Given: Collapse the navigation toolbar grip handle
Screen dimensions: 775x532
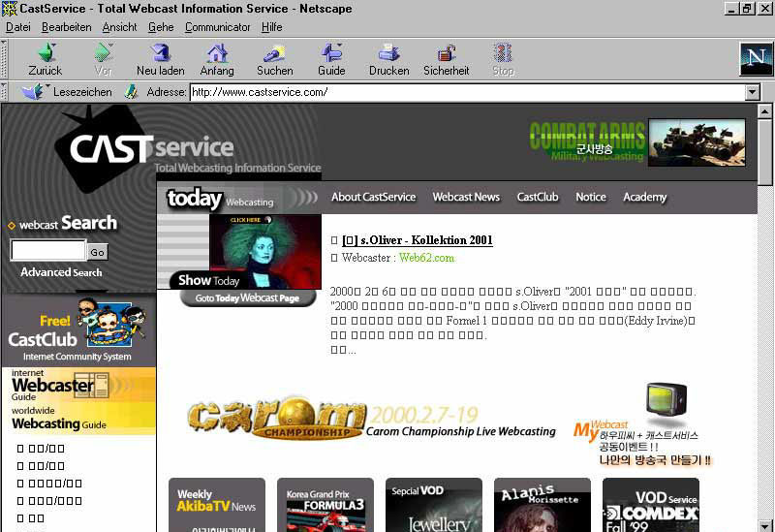Looking at the screenshot, I should 4,59.
